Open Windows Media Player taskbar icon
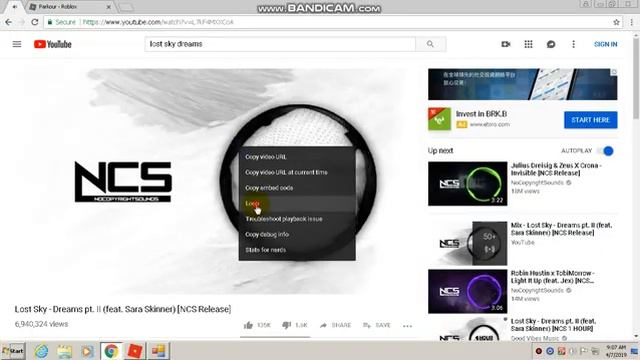This screenshot has height=360, width=640. [x=87, y=351]
